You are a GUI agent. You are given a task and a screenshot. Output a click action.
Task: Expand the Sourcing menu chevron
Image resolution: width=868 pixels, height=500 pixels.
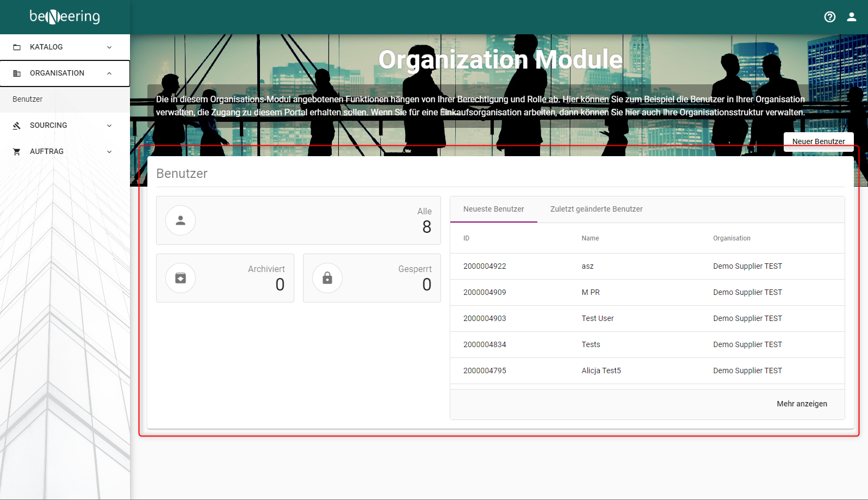tap(109, 126)
